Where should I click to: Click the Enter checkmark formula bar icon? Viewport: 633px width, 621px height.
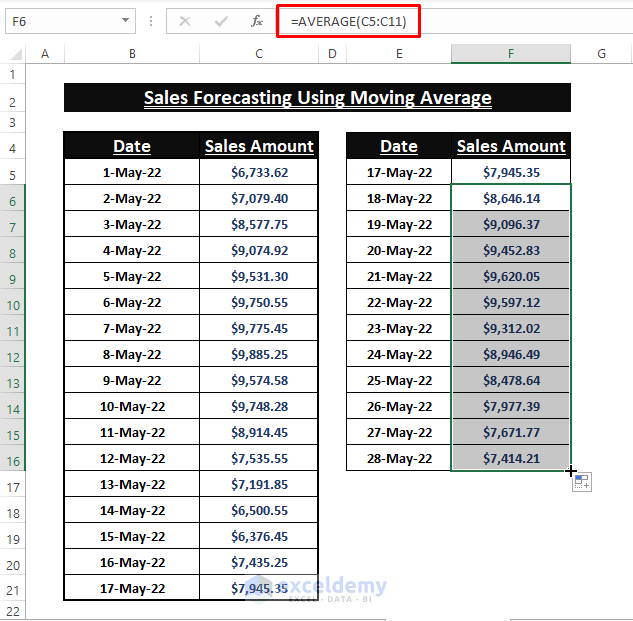(221, 21)
